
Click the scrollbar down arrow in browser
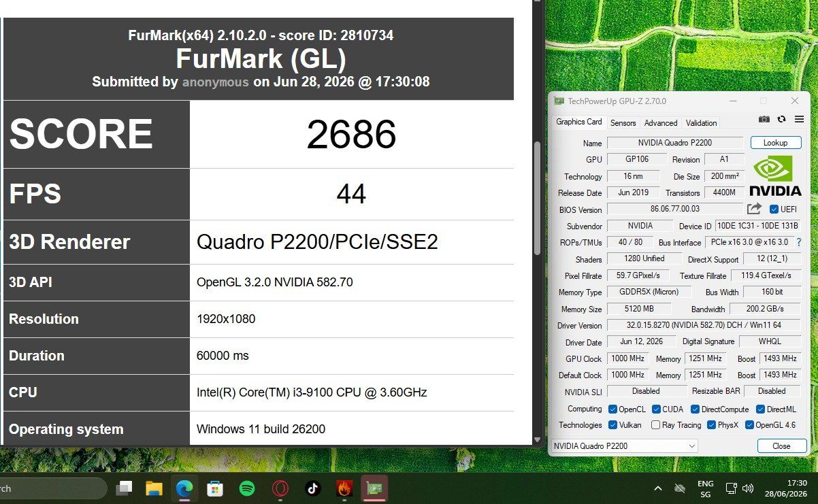click(x=538, y=439)
